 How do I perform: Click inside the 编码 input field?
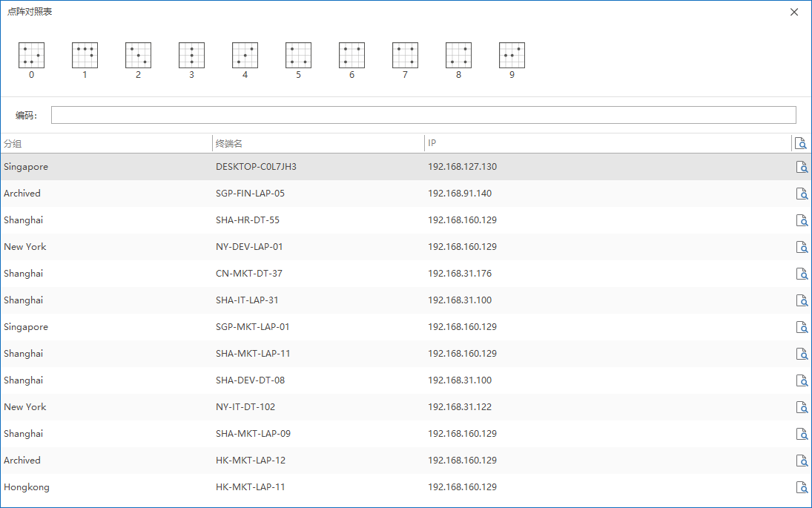[423, 115]
